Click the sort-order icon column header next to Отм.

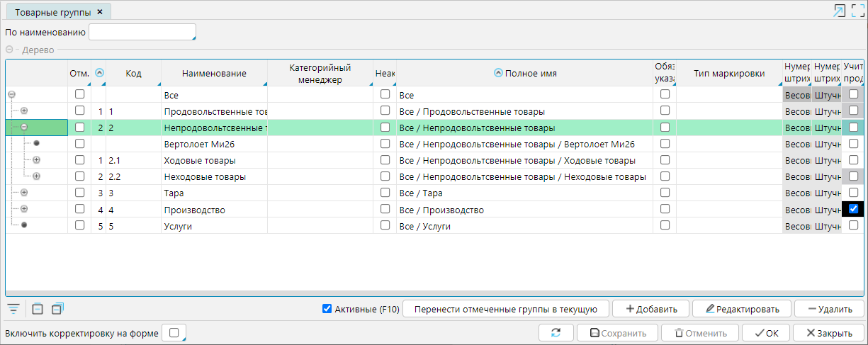click(98, 73)
